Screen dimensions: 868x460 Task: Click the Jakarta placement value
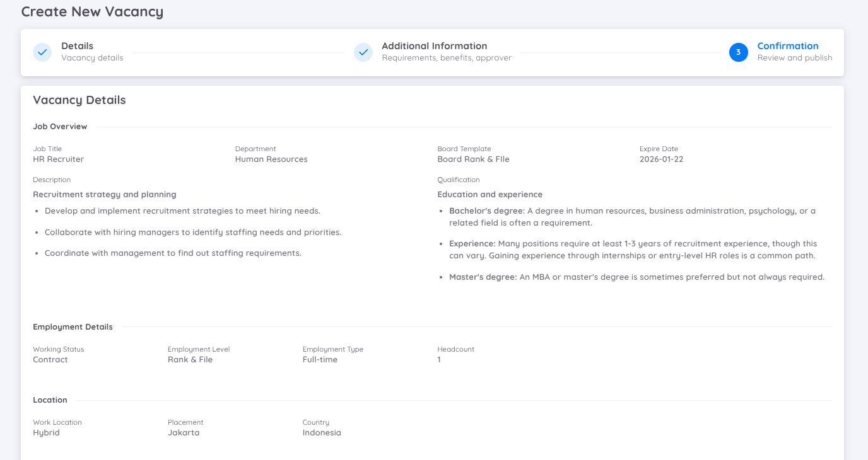point(184,433)
